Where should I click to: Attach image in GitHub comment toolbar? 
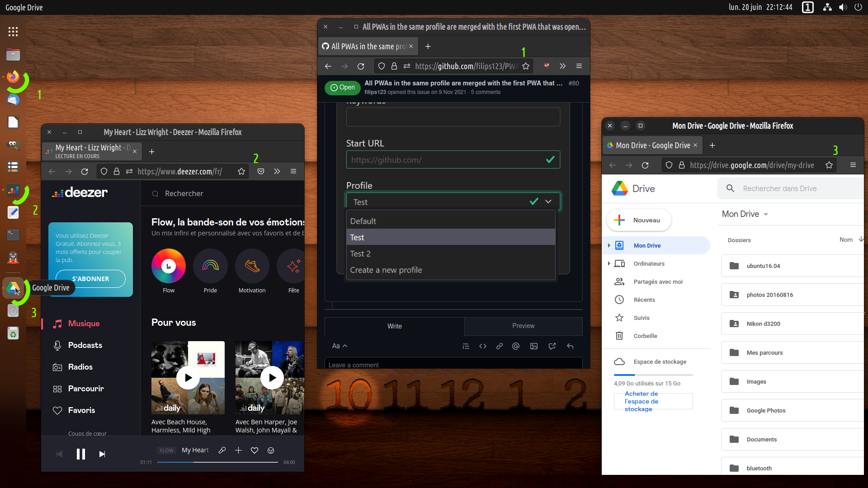click(534, 346)
